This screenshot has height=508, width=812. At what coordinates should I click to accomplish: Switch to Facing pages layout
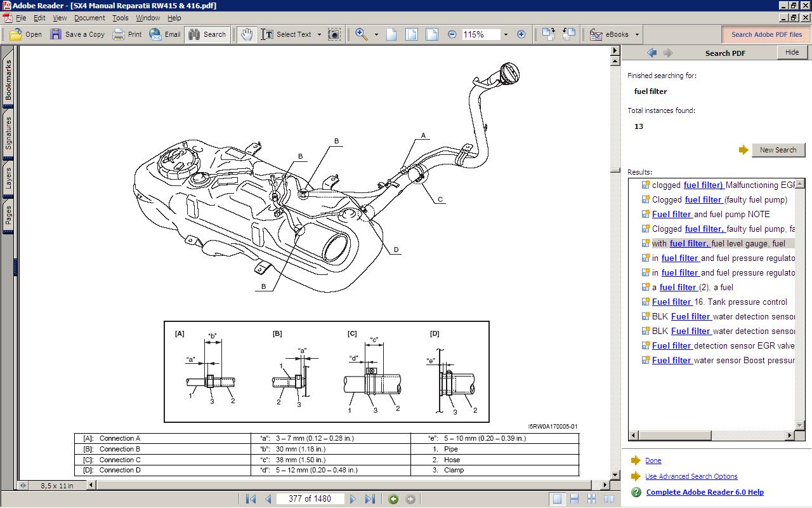point(608,499)
